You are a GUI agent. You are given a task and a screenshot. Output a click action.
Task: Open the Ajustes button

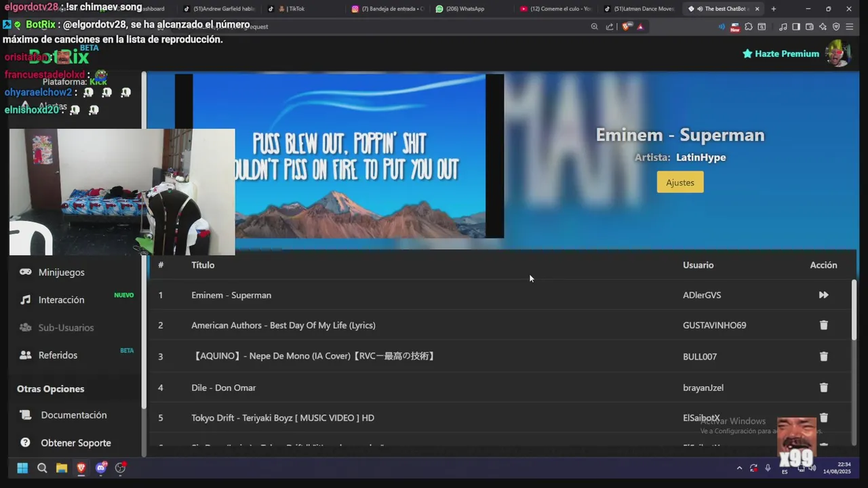coord(680,182)
